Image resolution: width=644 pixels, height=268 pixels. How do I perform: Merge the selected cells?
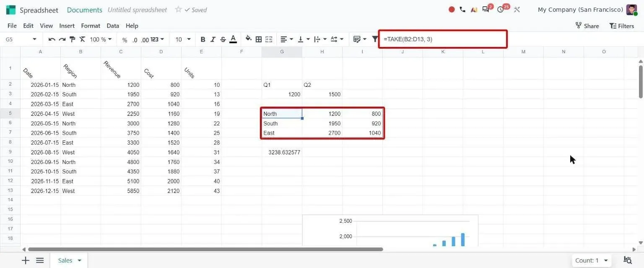tap(269, 39)
